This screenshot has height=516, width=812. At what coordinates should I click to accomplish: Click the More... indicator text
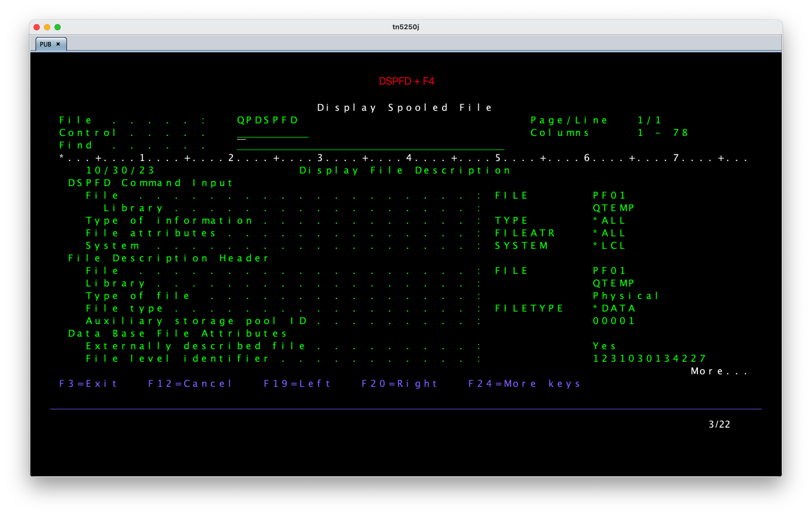[719, 371]
